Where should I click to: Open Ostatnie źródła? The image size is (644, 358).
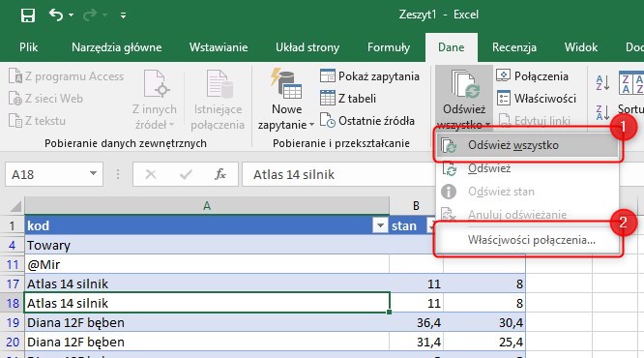click(x=367, y=120)
